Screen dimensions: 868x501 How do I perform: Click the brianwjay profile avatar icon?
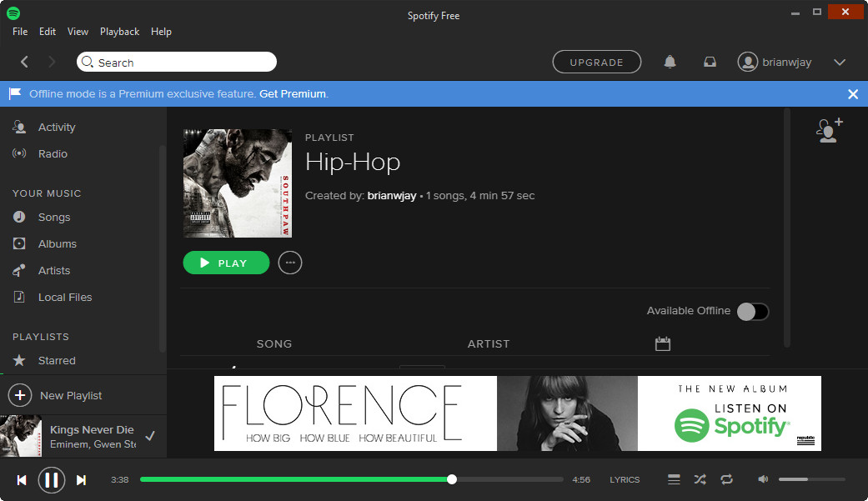(x=747, y=62)
